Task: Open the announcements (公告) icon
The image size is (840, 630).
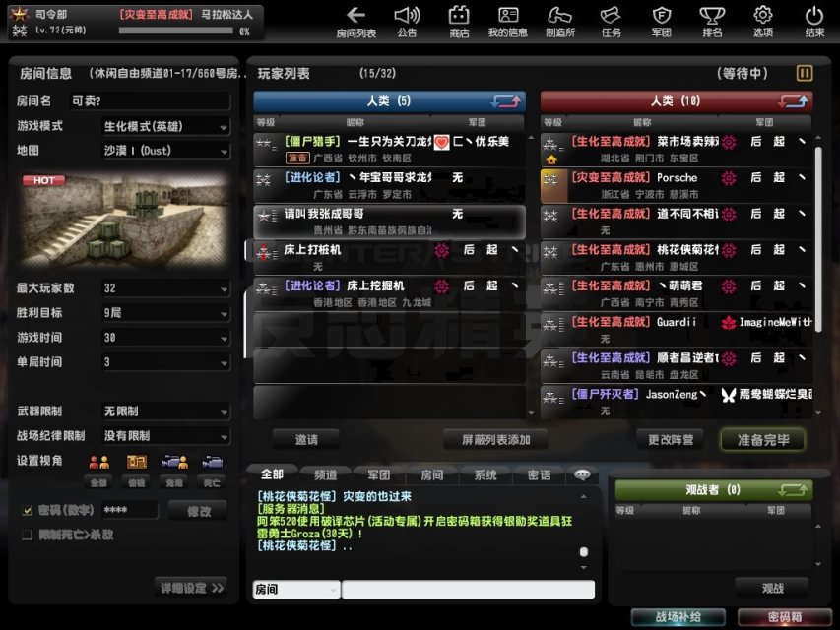Action: (407, 21)
